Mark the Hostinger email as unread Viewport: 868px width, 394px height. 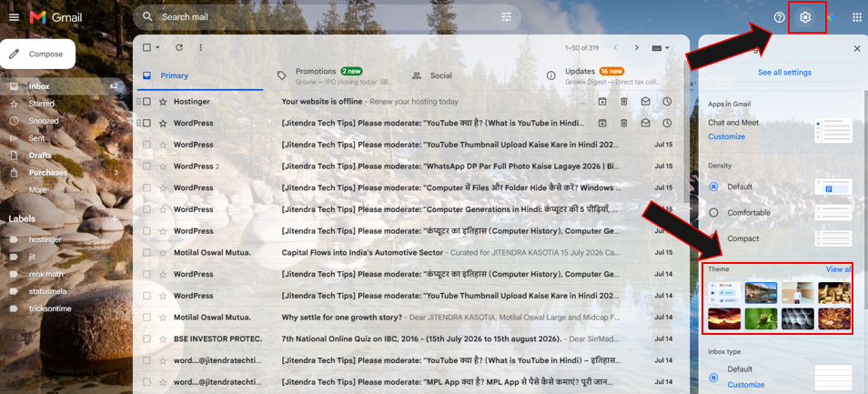tap(645, 101)
